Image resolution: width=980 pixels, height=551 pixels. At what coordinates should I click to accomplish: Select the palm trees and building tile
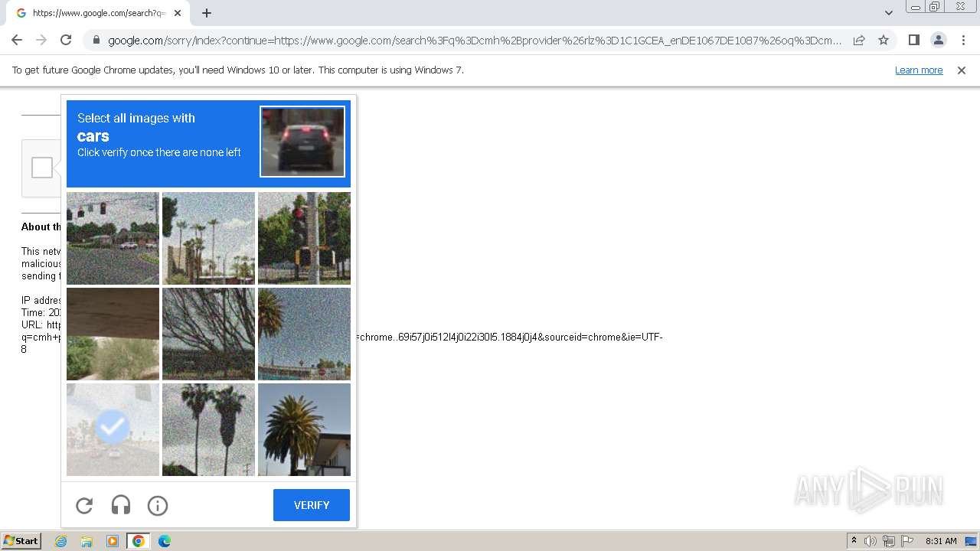pyautogui.click(x=208, y=238)
